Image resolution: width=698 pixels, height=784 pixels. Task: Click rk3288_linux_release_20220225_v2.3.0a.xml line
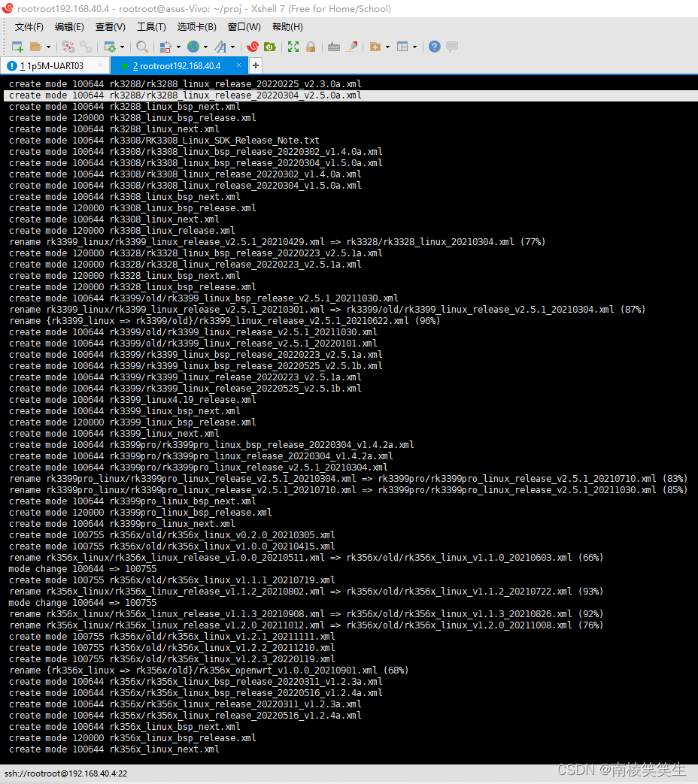[185, 84]
